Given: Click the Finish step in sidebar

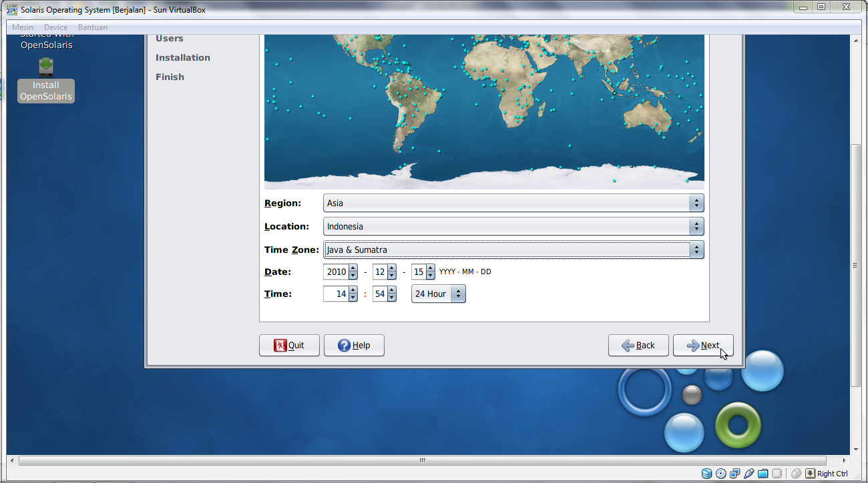Looking at the screenshot, I should click(170, 77).
